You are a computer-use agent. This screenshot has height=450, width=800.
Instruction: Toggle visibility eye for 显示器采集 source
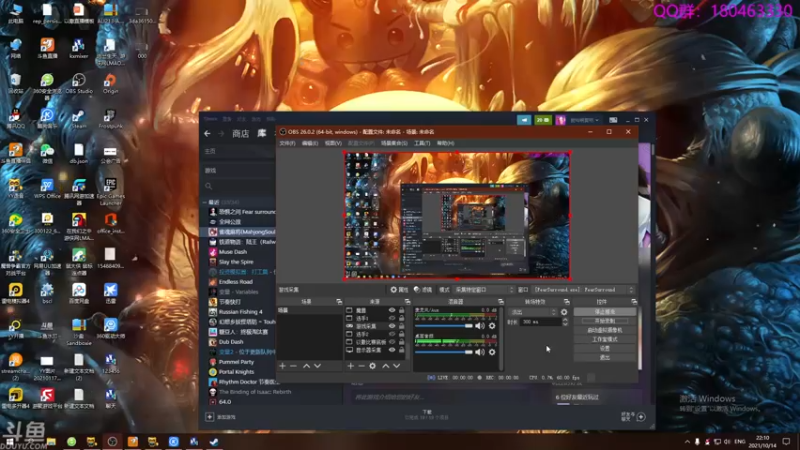[392, 350]
